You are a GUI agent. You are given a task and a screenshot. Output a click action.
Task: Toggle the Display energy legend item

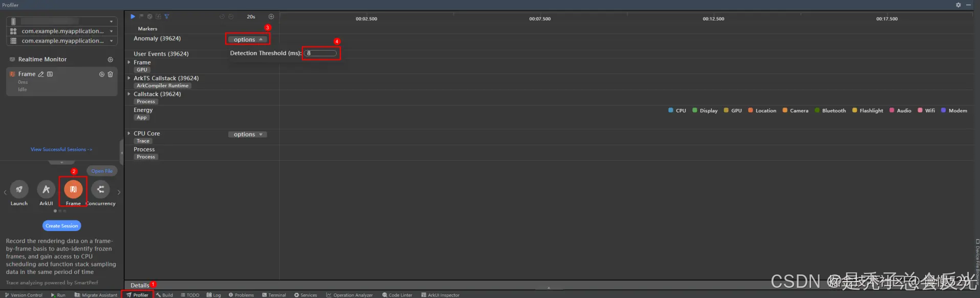tap(705, 110)
